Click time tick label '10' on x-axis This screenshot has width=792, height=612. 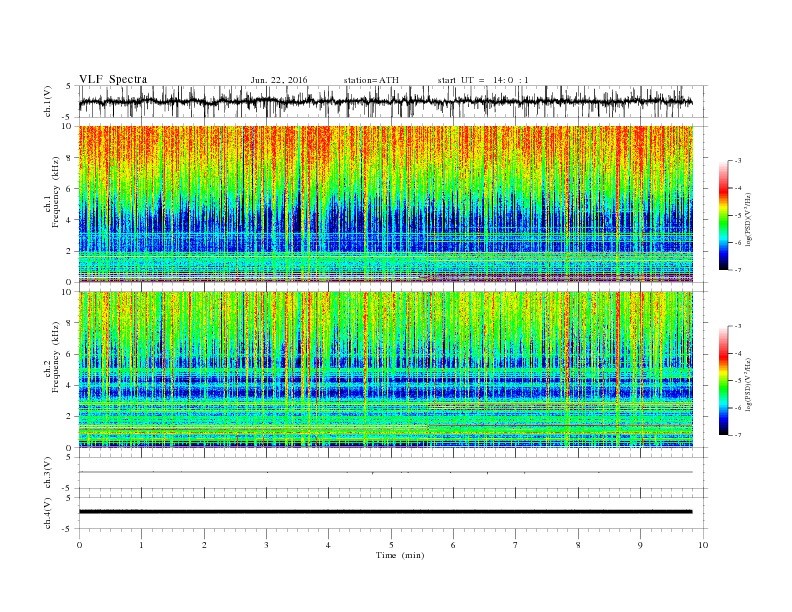(x=703, y=545)
